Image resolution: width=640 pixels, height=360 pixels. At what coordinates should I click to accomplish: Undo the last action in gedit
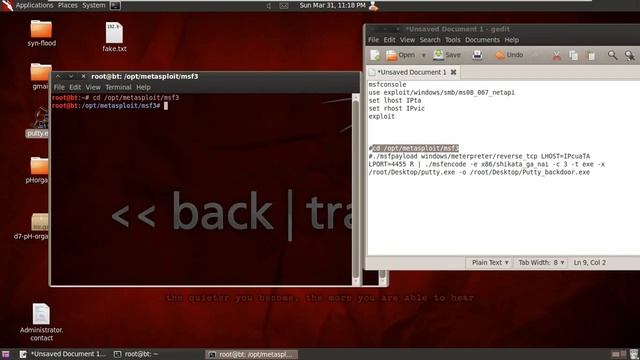pyautogui.click(x=509, y=55)
